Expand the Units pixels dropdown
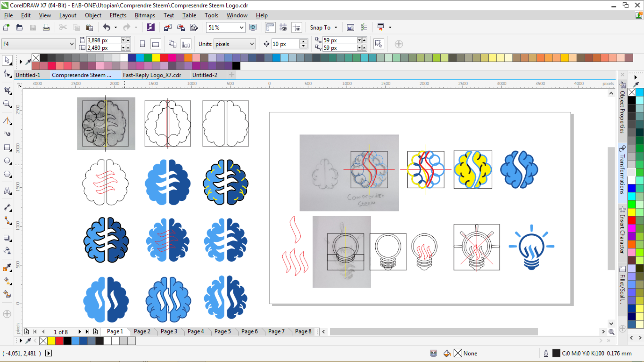Screen dimensions: 644x362 (252, 44)
